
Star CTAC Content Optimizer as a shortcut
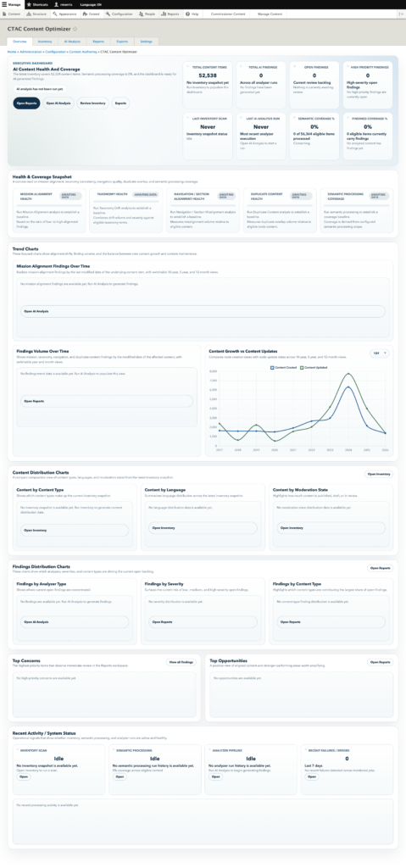coord(75,29)
